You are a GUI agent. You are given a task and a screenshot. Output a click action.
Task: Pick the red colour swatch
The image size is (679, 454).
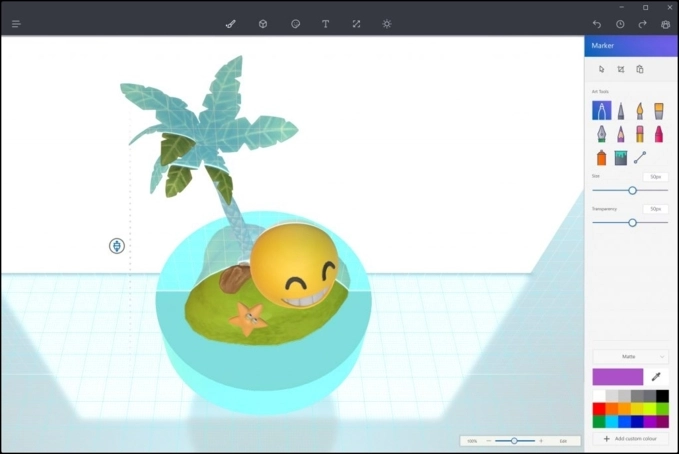pos(599,409)
